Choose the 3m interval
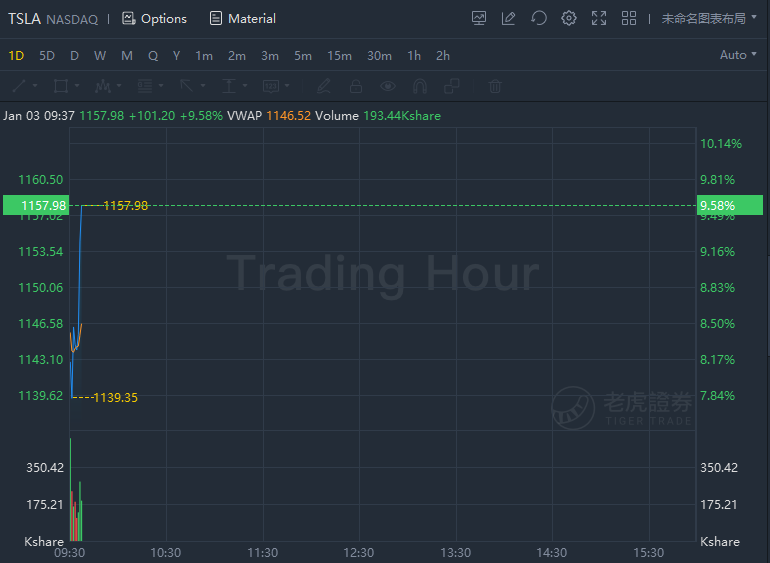Screen dimensions: 770x563 [x=270, y=56]
